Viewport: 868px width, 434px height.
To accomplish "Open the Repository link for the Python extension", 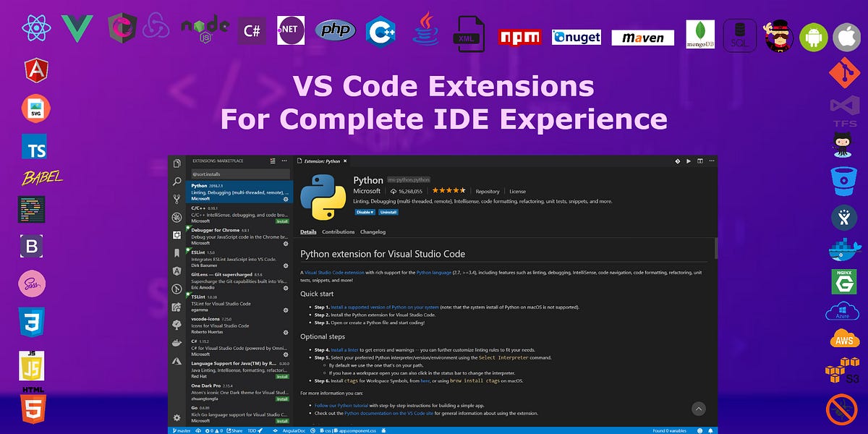I will (x=488, y=191).
